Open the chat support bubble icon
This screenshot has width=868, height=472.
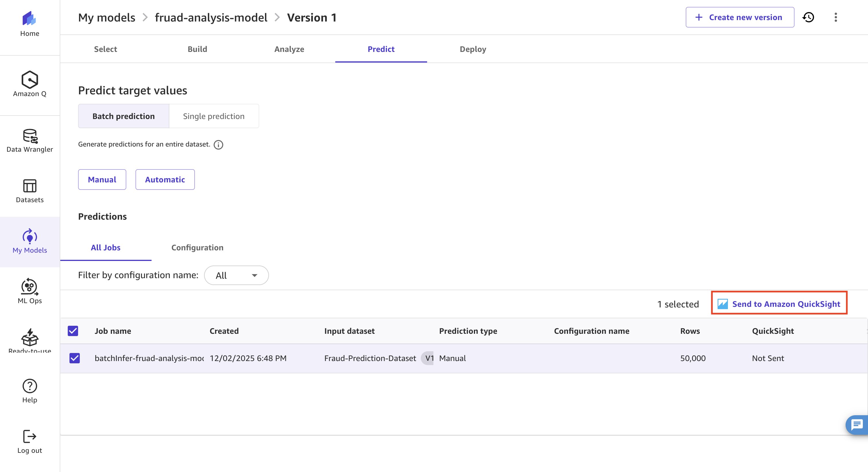point(857,425)
